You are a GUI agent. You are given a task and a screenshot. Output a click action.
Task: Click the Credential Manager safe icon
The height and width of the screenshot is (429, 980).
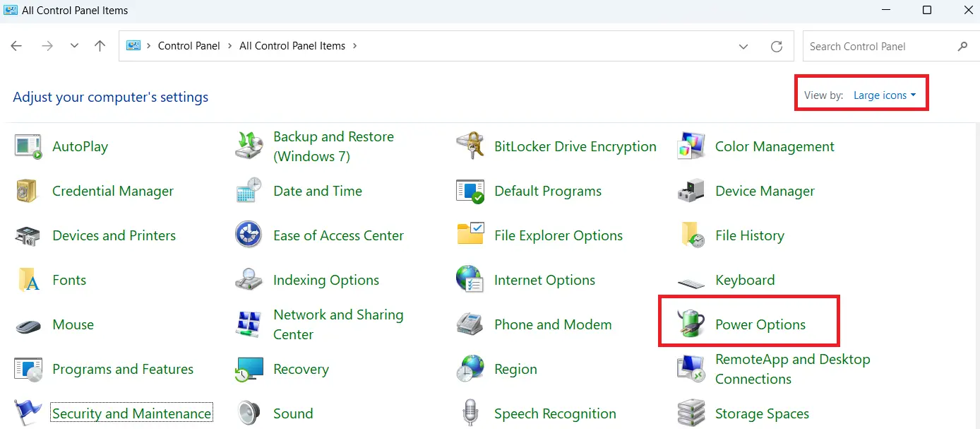coord(28,191)
